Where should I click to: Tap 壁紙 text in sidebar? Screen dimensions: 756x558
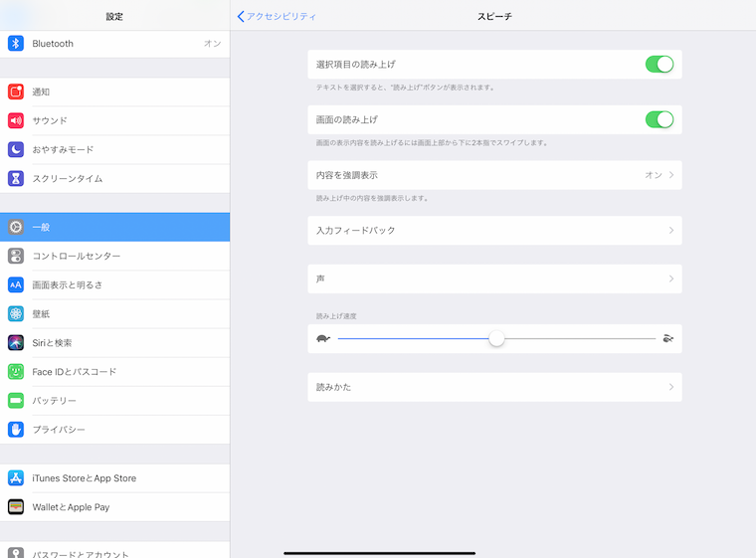tap(41, 314)
